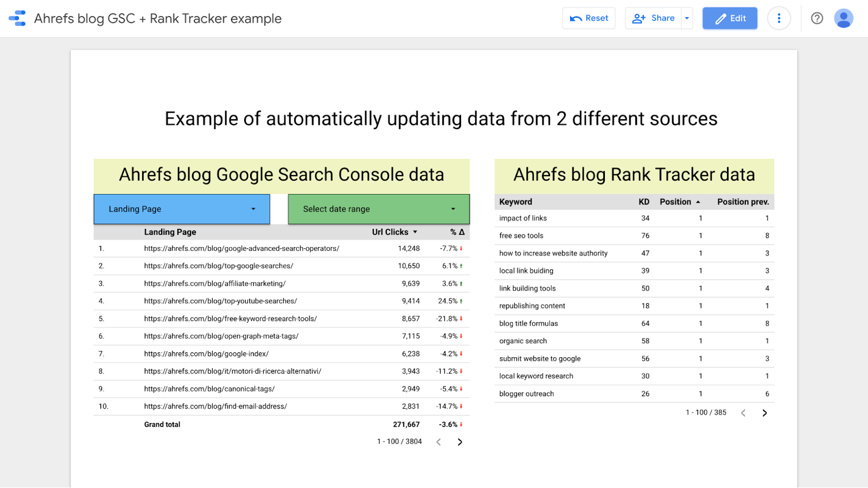Go to previous page of Landing Page table
868x488 pixels.
coord(438,441)
